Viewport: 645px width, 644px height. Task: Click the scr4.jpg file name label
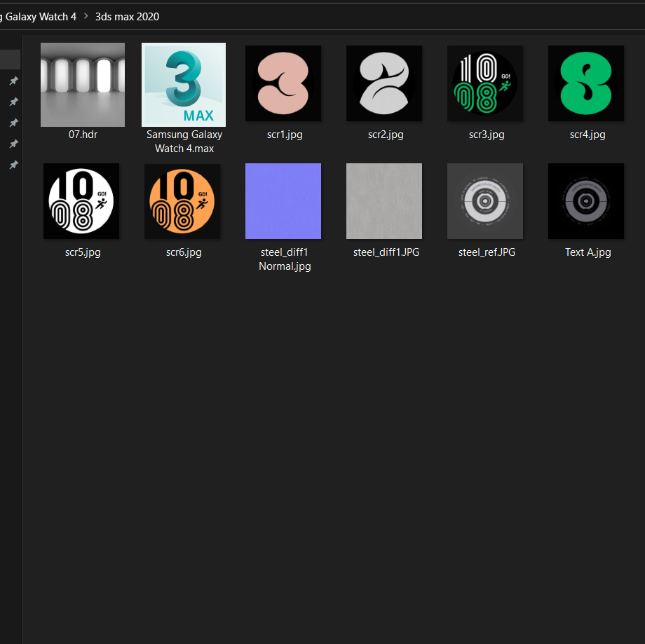588,135
